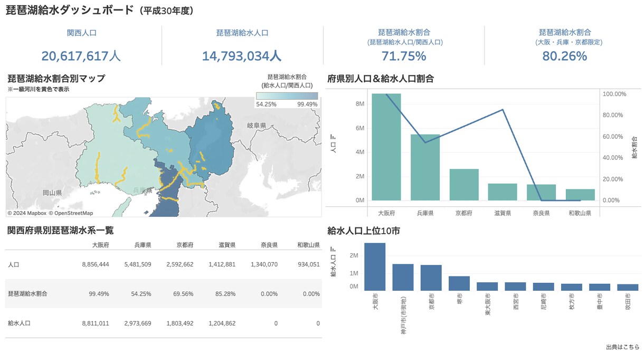Click the 71.75% supply ratio figure
The width and height of the screenshot is (644, 353).
click(404, 55)
